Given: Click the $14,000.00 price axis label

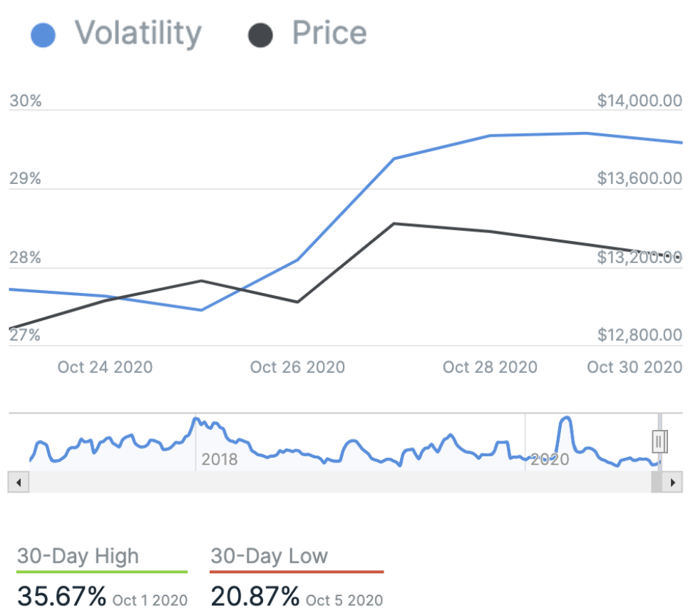Looking at the screenshot, I should [640, 101].
